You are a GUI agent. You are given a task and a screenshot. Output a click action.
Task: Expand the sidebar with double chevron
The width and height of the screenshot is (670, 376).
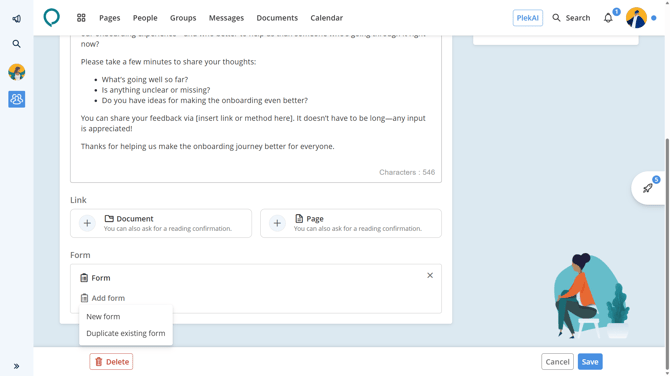[16, 366]
